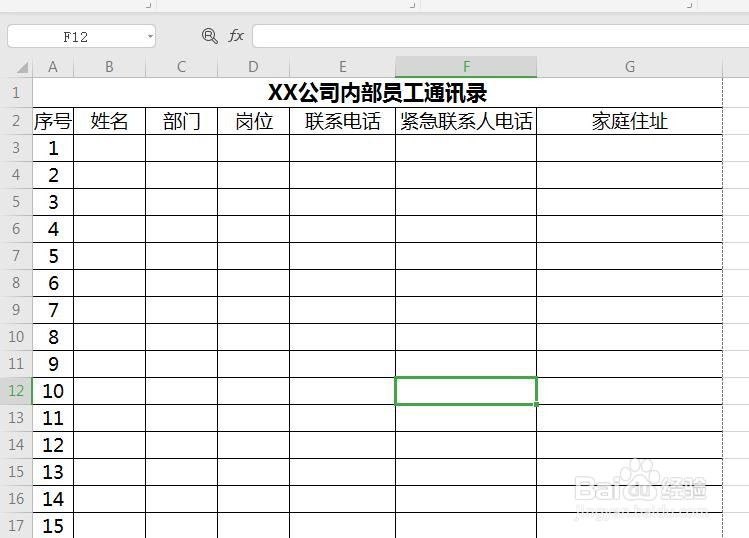
Task: Click the cell with sequence number 3
Action: coord(53,202)
